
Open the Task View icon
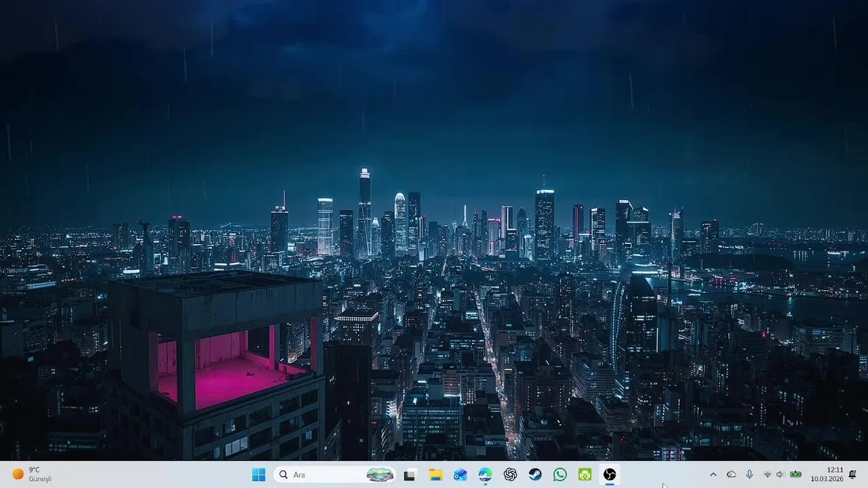tap(409, 475)
